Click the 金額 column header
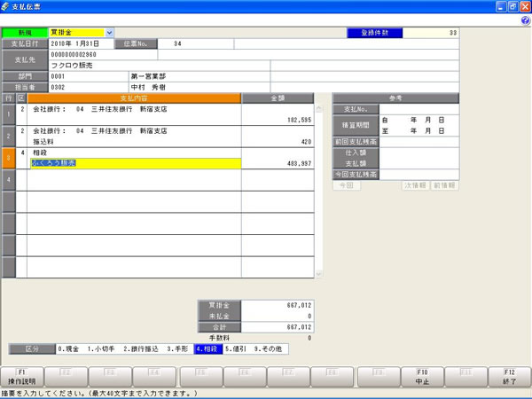The image size is (532, 399). coord(278,98)
